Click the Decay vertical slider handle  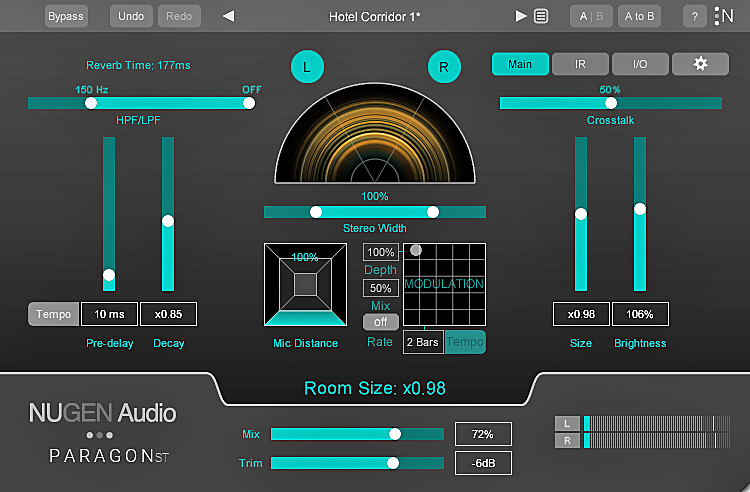click(x=168, y=221)
